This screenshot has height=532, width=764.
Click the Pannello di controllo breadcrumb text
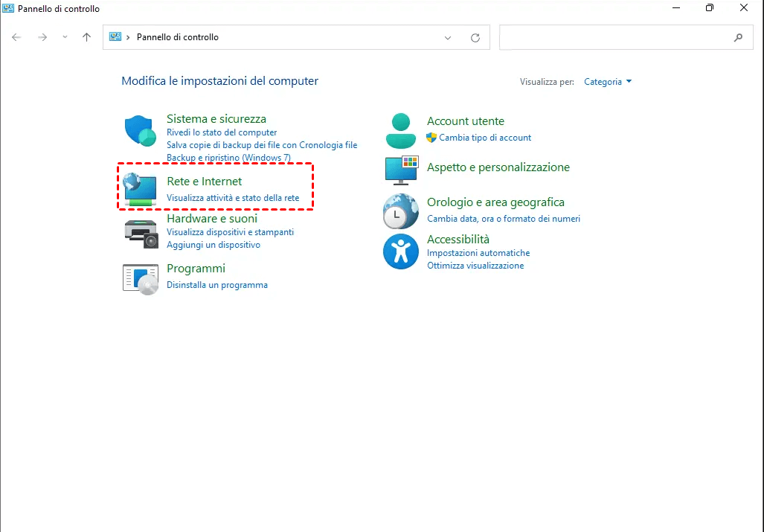pos(177,37)
